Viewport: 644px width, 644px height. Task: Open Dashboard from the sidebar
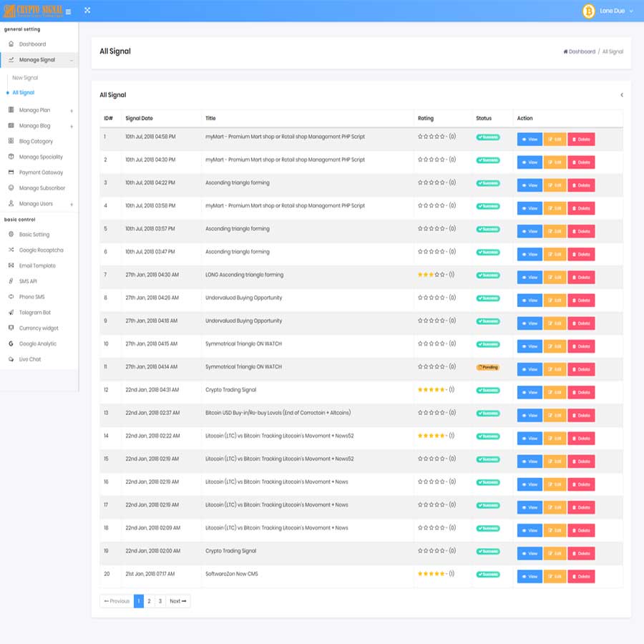pos(32,44)
